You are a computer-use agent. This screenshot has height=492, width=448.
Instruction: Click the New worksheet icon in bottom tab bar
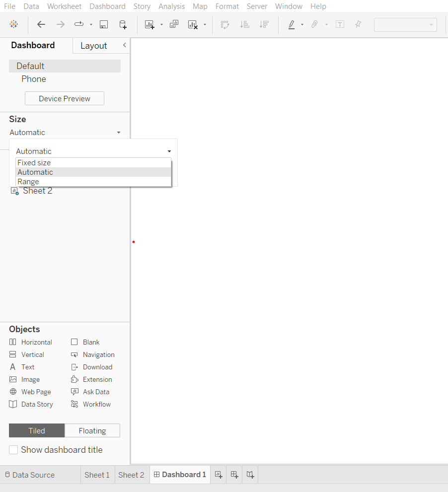click(219, 475)
